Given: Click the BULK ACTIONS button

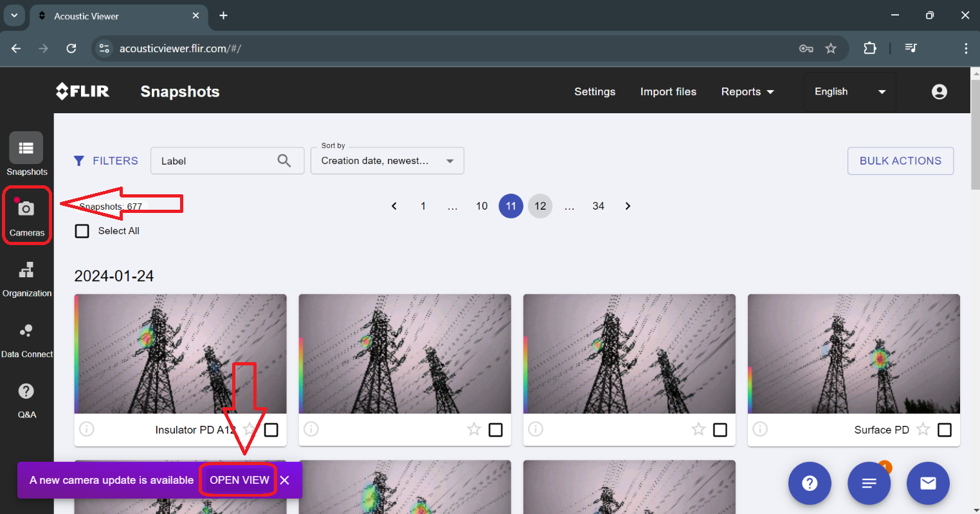Looking at the screenshot, I should [900, 161].
